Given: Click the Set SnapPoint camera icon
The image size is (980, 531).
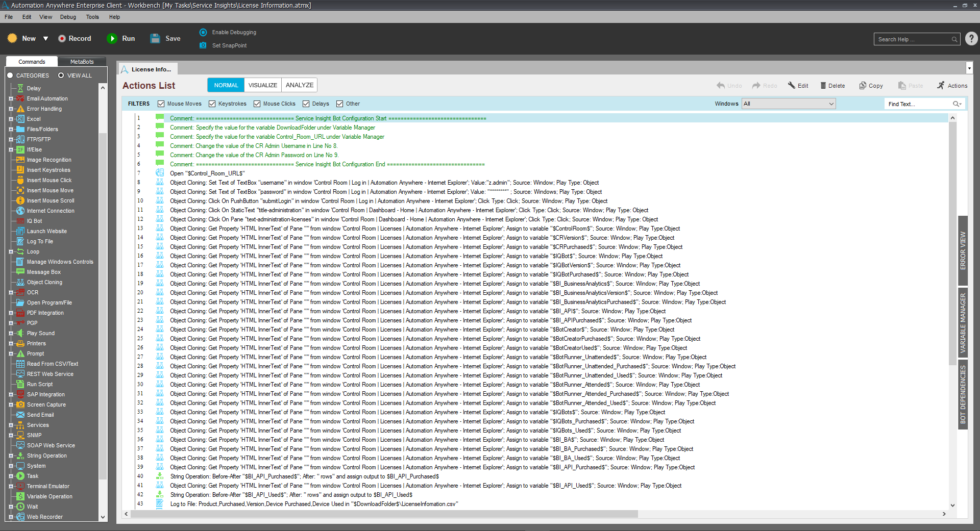Looking at the screenshot, I should point(203,45).
